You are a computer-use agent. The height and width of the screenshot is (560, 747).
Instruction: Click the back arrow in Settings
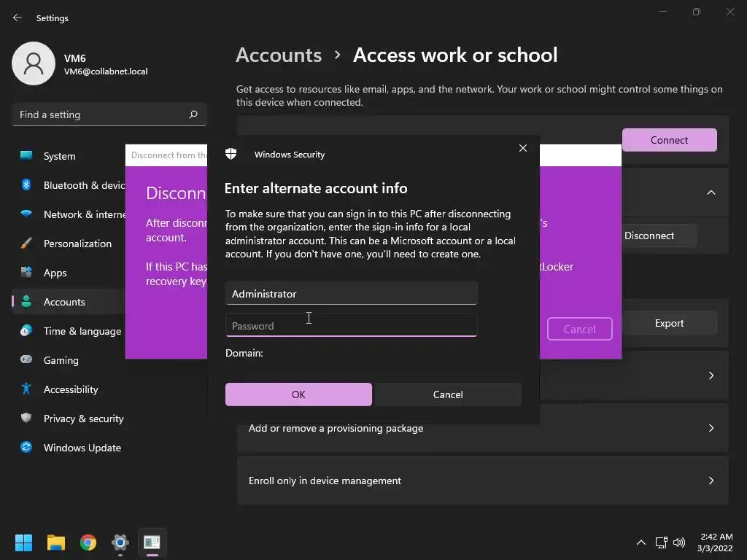click(x=18, y=17)
